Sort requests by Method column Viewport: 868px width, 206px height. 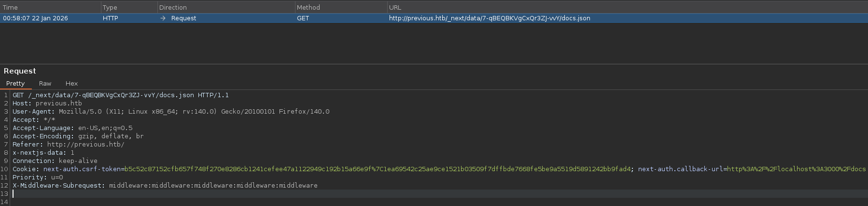[x=308, y=7]
